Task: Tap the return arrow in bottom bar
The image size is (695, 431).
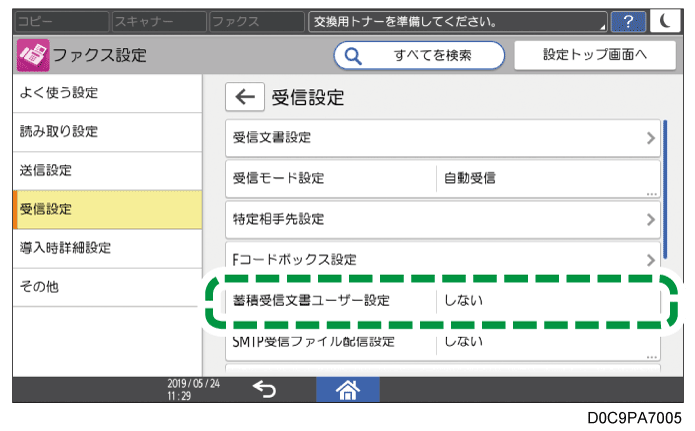Action: (x=264, y=389)
